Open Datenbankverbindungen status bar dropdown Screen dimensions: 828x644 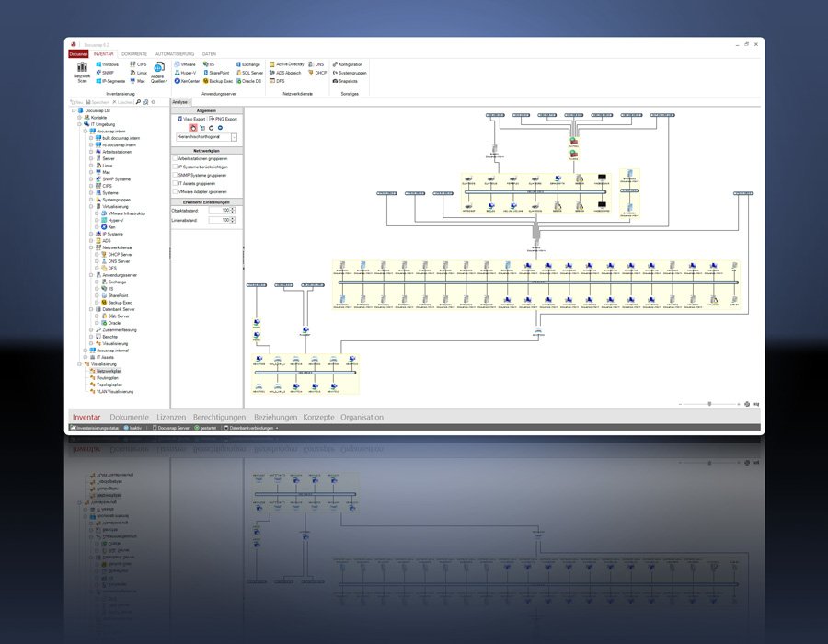[x=251, y=428]
